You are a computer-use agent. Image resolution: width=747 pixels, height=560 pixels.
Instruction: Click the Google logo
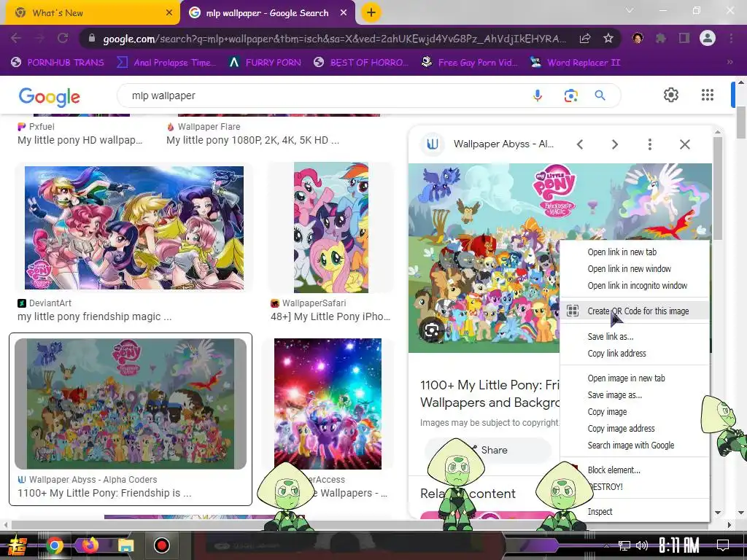pyautogui.click(x=49, y=97)
